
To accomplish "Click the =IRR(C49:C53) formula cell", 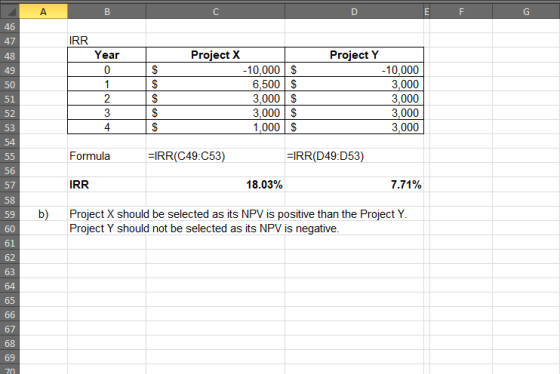I will (x=215, y=156).
